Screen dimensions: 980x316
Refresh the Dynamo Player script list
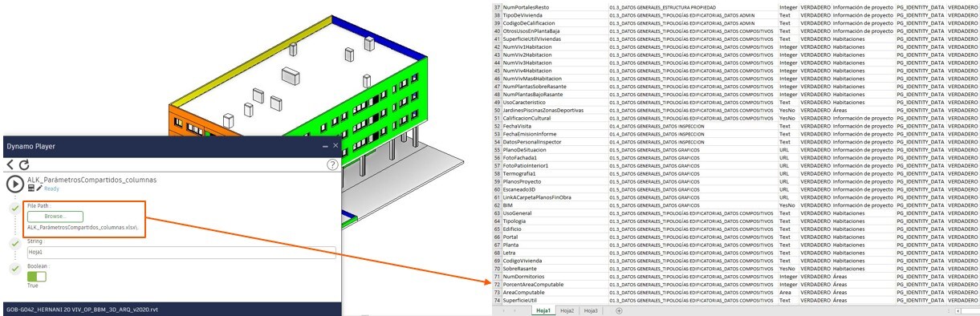25,164
